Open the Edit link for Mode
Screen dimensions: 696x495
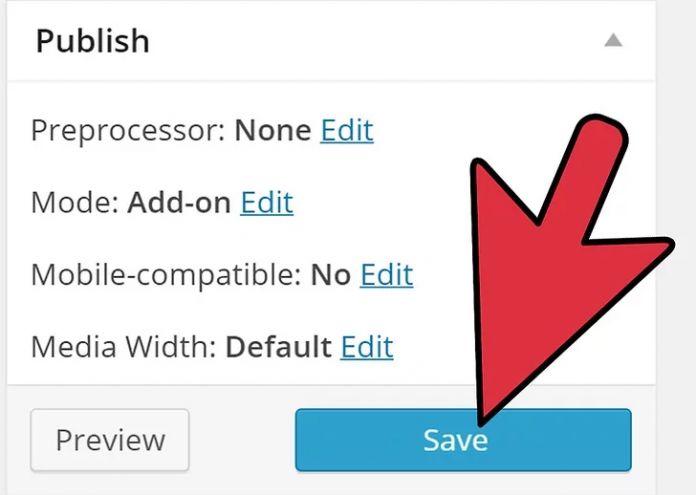(267, 203)
